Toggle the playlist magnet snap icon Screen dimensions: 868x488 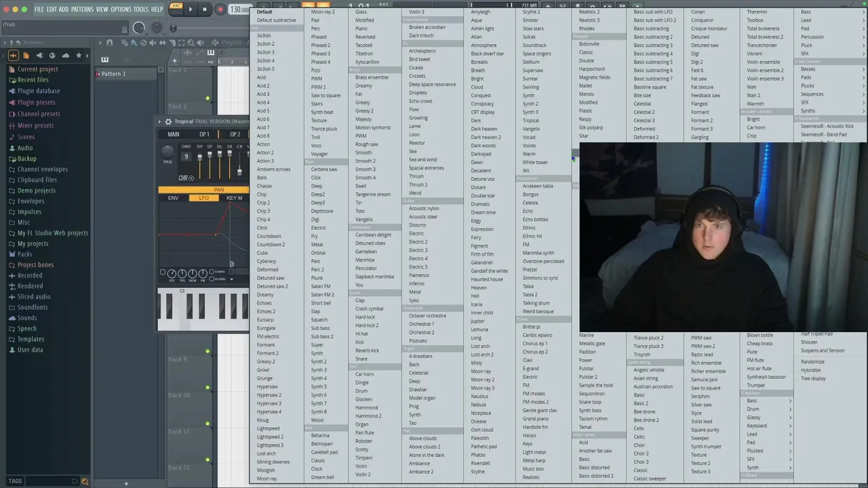(x=110, y=43)
